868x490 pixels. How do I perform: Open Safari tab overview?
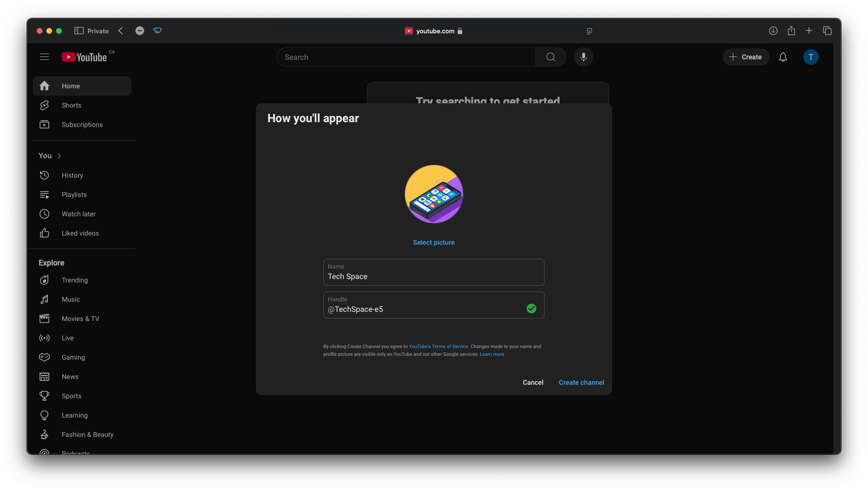827,31
